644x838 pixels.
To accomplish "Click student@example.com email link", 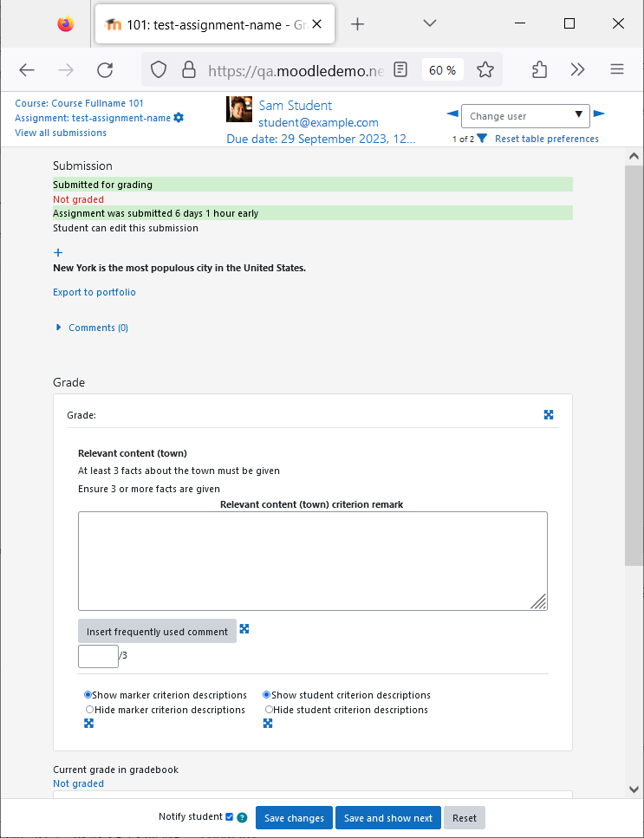I will click(318, 122).
